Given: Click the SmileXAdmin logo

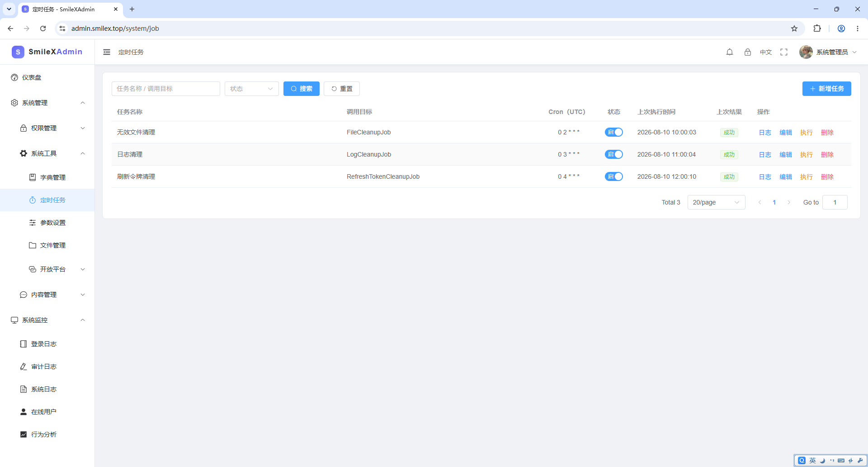Looking at the screenshot, I should pyautogui.click(x=47, y=52).
